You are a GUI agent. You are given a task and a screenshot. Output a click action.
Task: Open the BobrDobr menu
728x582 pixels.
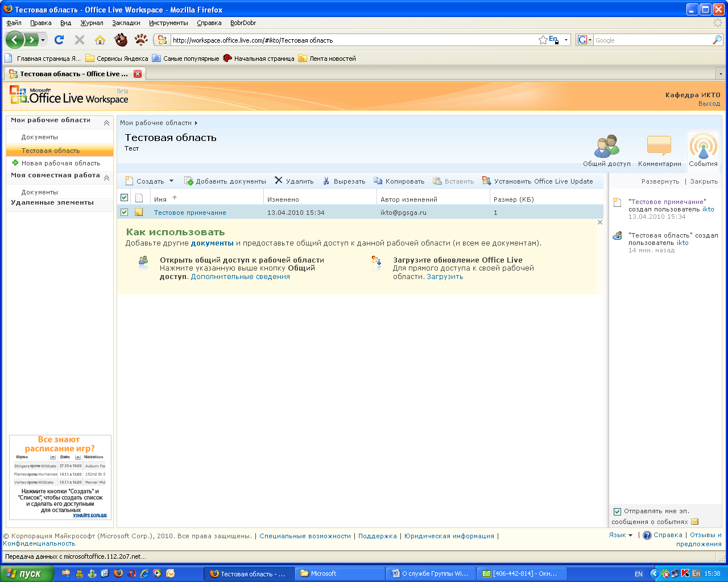243,23
